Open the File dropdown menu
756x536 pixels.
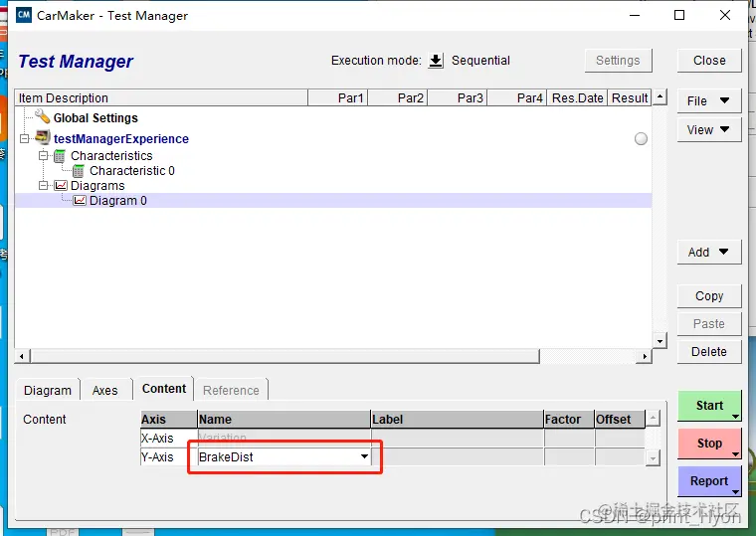click(708, 100)
